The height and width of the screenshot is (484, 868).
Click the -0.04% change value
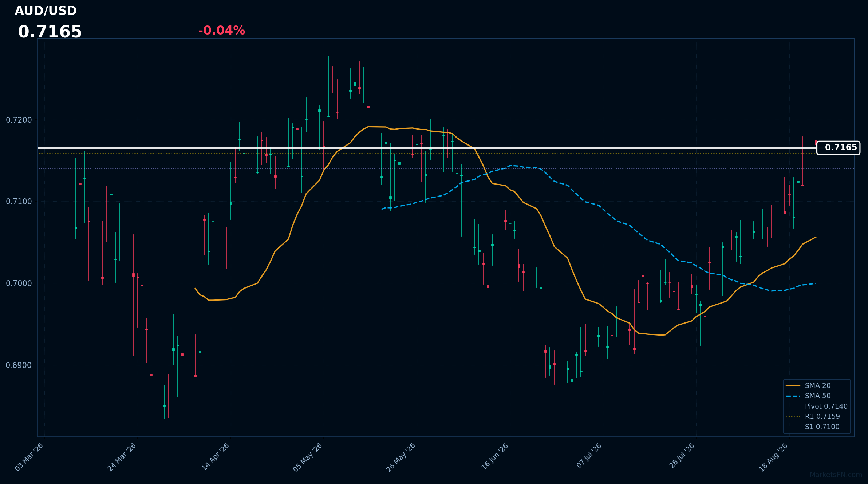click(x=221, y=31)
